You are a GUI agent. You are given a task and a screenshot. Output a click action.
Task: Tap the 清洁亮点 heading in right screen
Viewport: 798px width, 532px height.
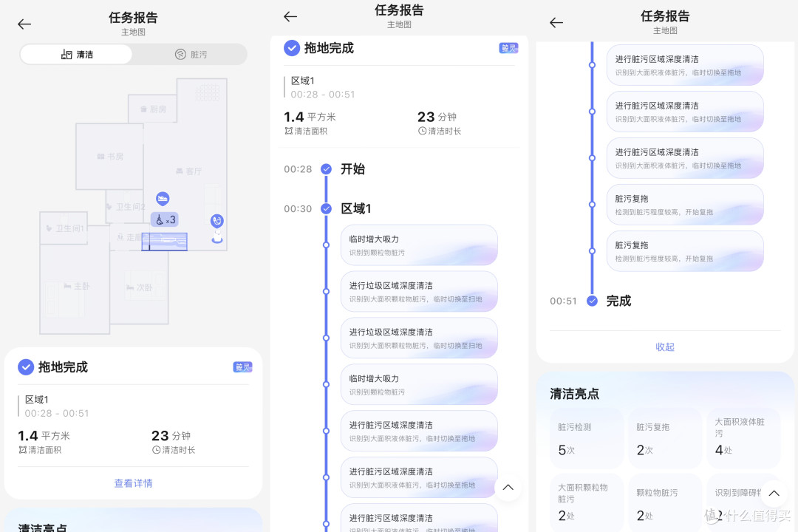click(x=574, y=394)
